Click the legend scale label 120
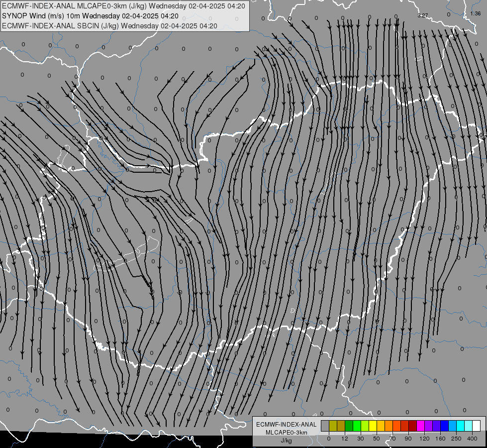This screenshot has height=448, width=487. pyautogui.click(x=424, y=439)
